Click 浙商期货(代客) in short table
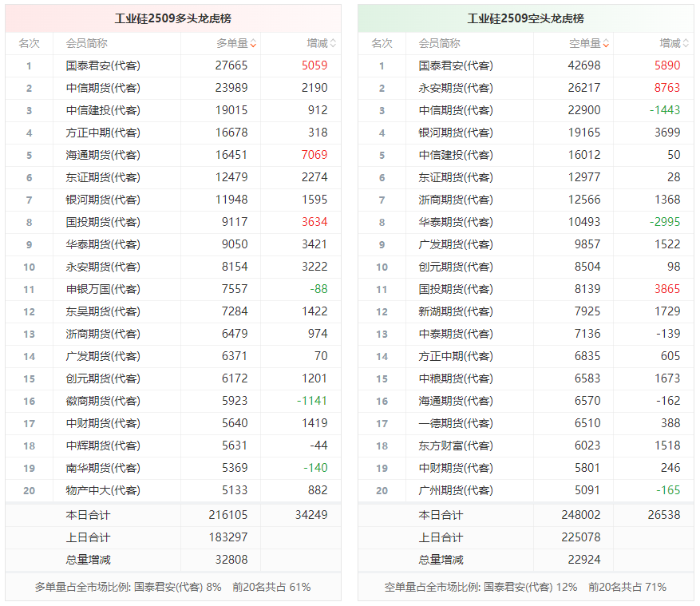The height and width of the screenshot is (606, 700). [456, 200]
